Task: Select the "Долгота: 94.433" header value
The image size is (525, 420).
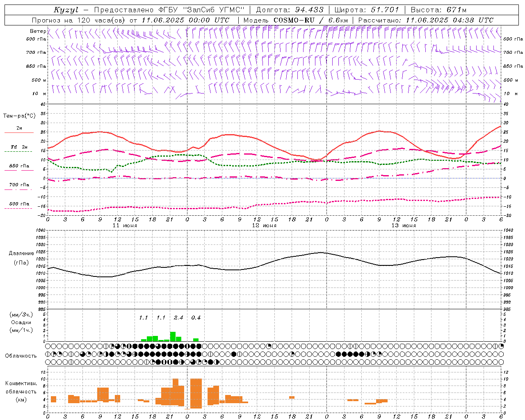Action: (290, 10)
